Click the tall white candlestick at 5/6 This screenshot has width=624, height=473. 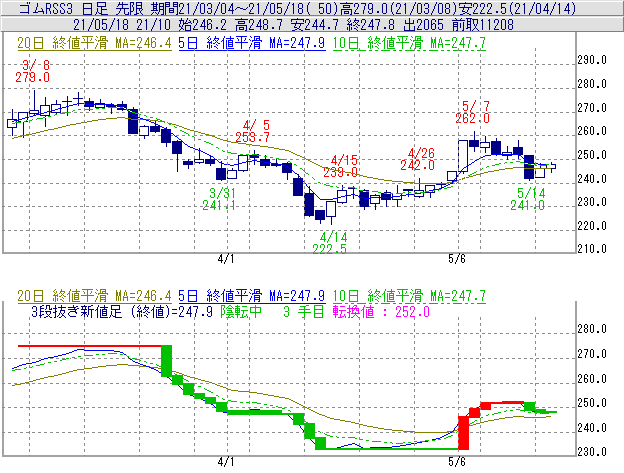point(463,156)
